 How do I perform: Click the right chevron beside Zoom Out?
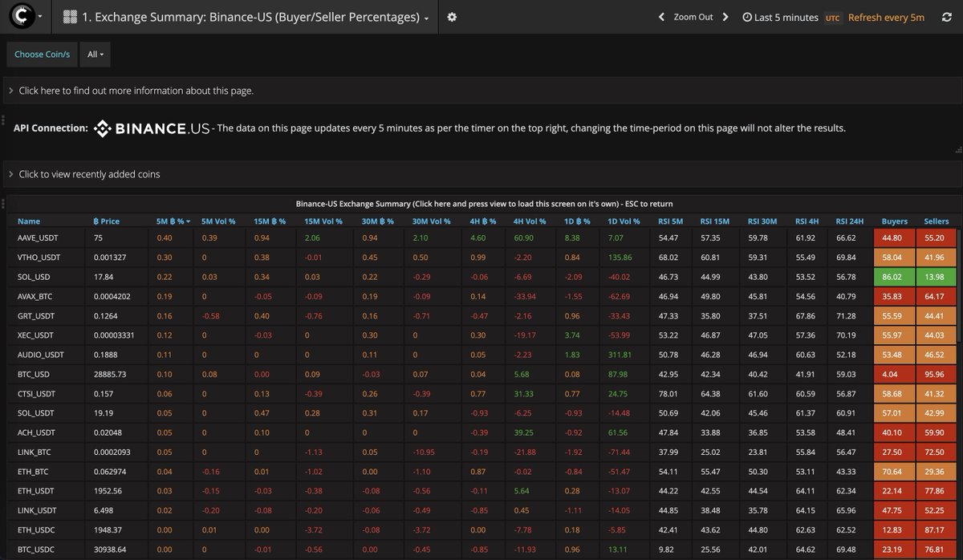727,16
